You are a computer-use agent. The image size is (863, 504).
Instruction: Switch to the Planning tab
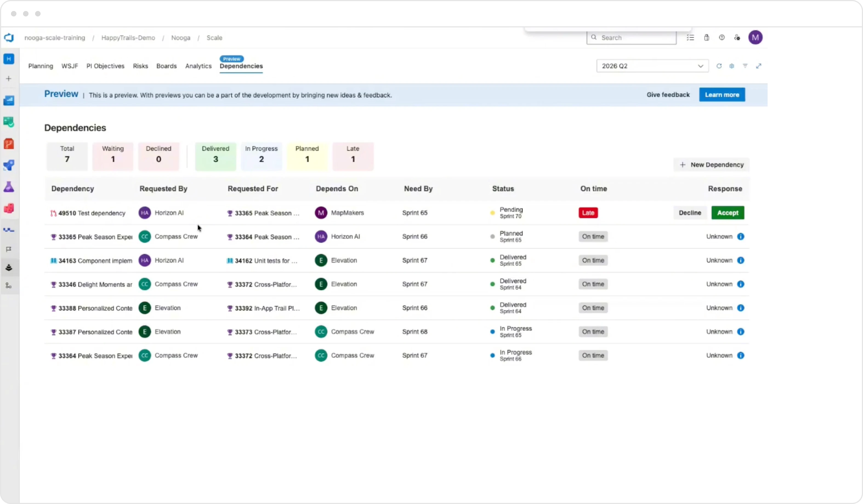click(41, 66)
